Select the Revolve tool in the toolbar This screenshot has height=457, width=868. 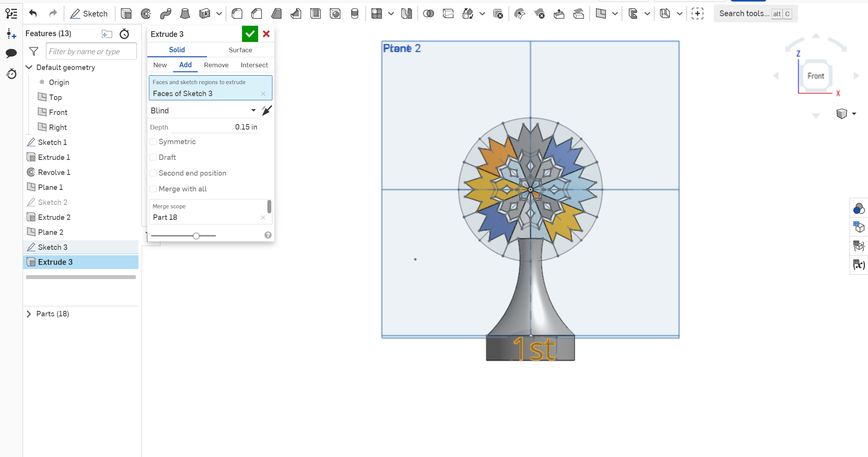pos(146,13)
